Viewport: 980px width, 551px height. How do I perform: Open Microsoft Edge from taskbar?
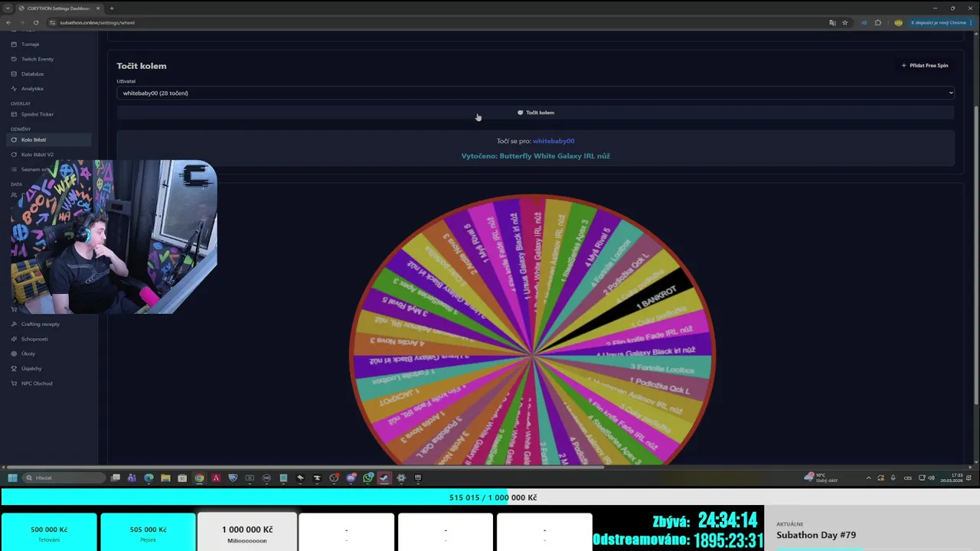point(149,478)
